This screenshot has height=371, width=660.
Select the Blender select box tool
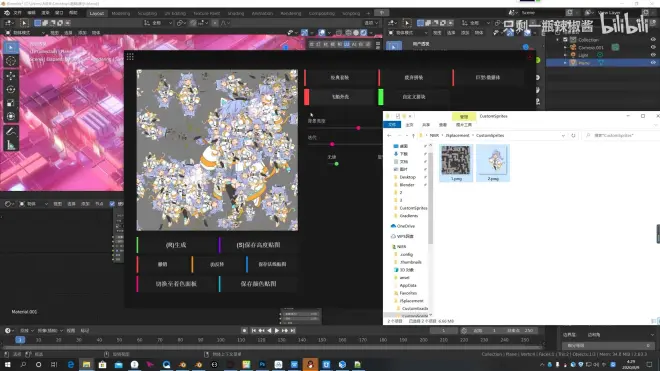(x=11, y=47)
